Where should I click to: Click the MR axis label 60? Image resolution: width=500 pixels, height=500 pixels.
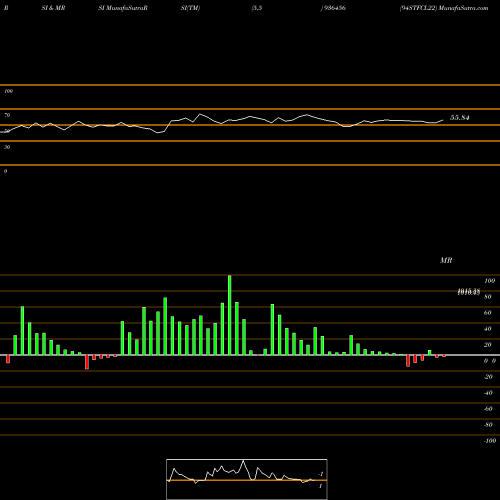point(488,313)
